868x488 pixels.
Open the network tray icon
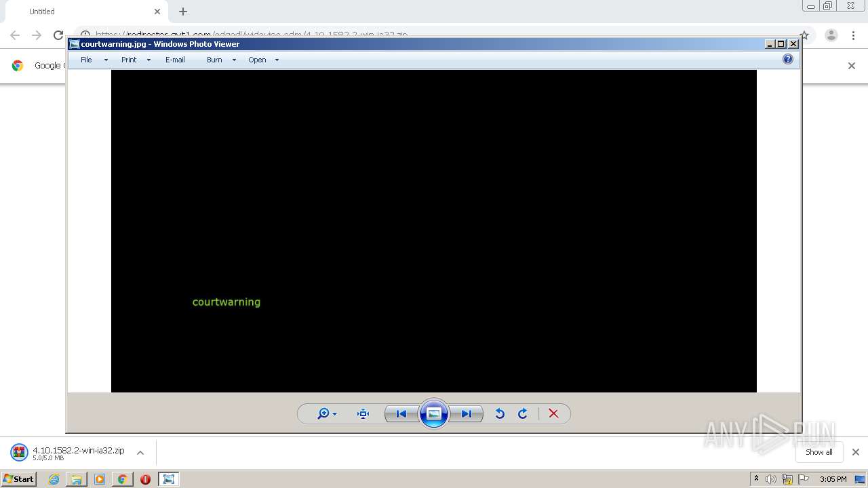click(x=787, y=479)
